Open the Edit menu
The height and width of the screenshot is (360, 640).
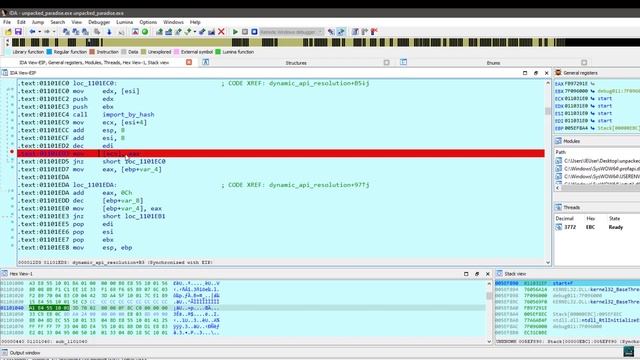(21, 22)
